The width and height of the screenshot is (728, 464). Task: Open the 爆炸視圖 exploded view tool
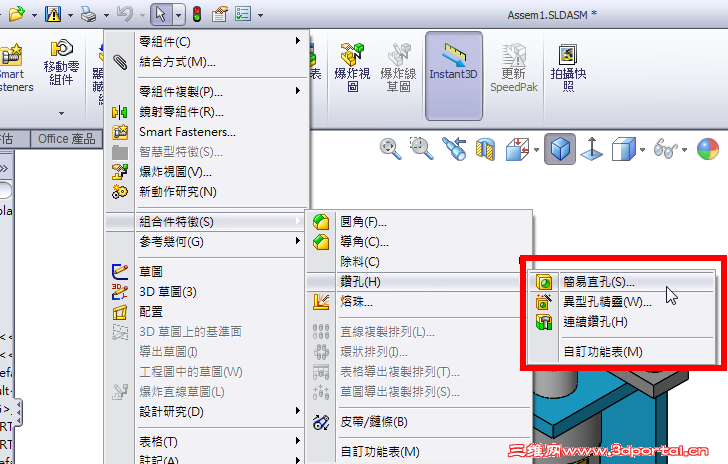click(x=352, y=67)
